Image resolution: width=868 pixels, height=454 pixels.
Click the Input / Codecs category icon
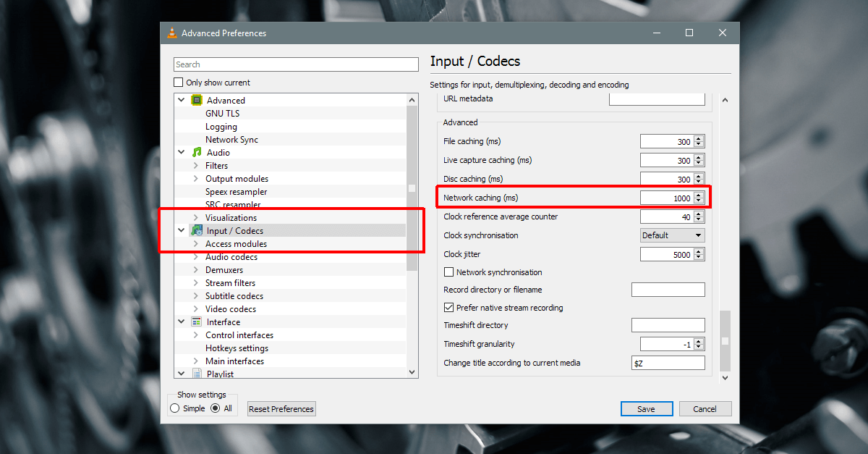pyautogui.click(x=197, y=230)
